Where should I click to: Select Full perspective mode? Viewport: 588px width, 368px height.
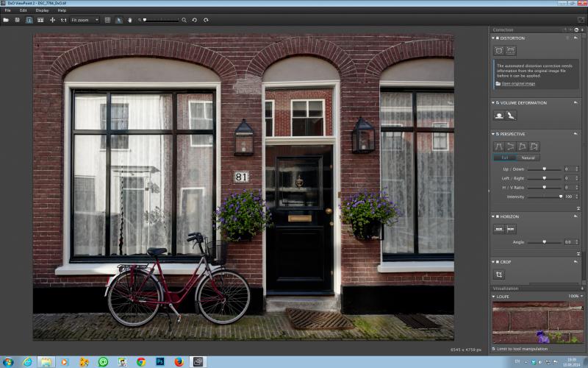tap(504, 158)
